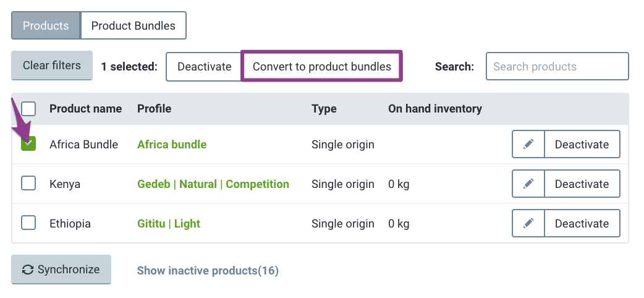Deactivate the Africa Bundle row
This screenshot has height=298, width=644.
582,144
